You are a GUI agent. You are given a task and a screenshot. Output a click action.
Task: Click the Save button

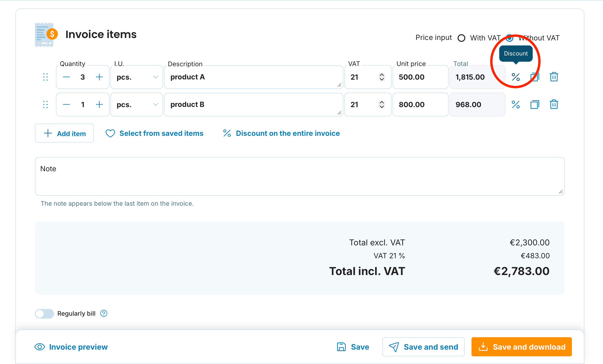[353, 347]
